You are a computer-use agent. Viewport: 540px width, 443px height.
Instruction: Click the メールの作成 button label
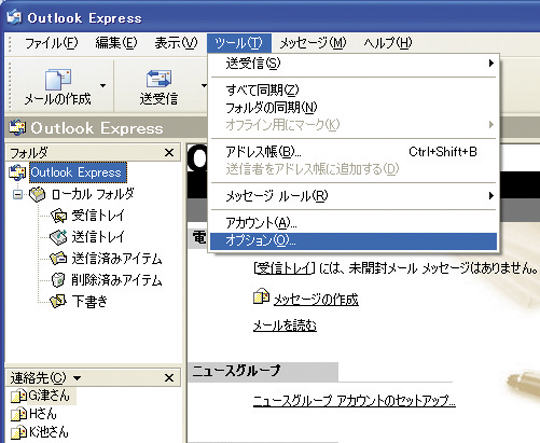58,99
